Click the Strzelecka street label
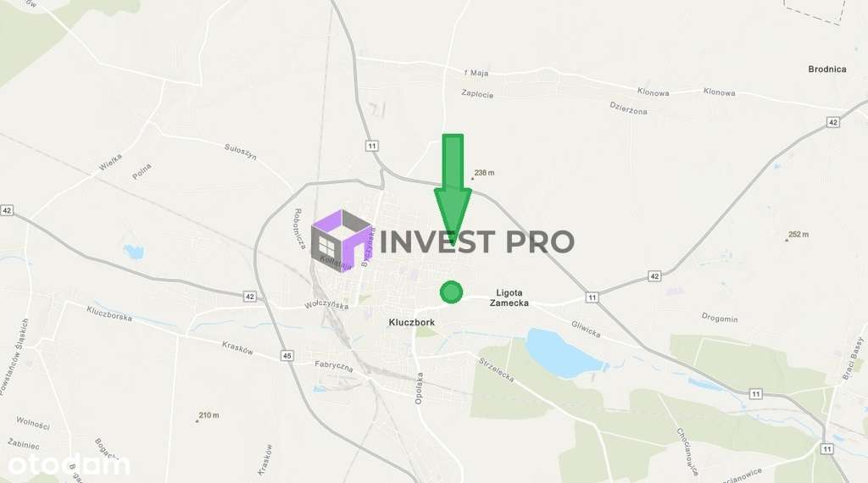Viewport: 868px width, 483px height. [497, 370]
